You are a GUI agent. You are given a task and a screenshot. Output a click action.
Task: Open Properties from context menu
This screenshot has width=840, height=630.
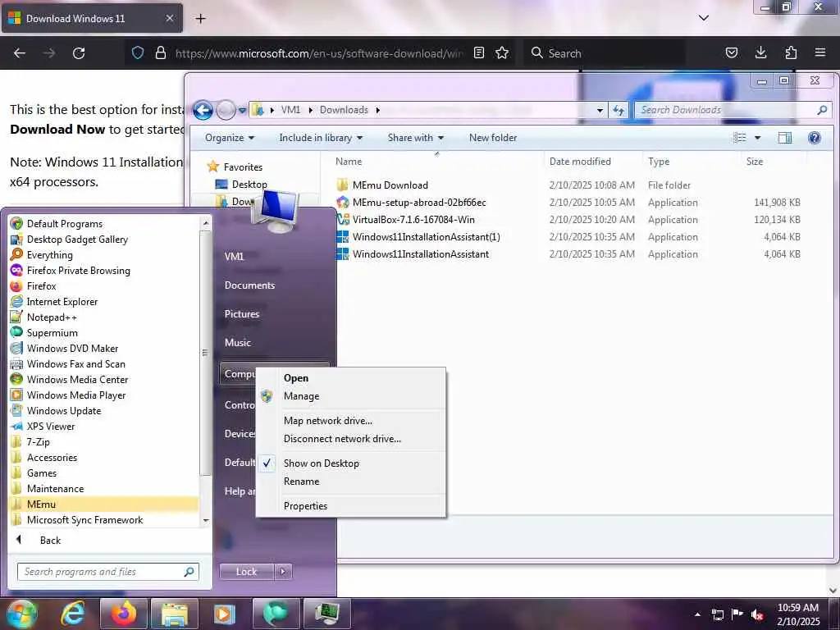pyautogui.click(x=305, y=507)
